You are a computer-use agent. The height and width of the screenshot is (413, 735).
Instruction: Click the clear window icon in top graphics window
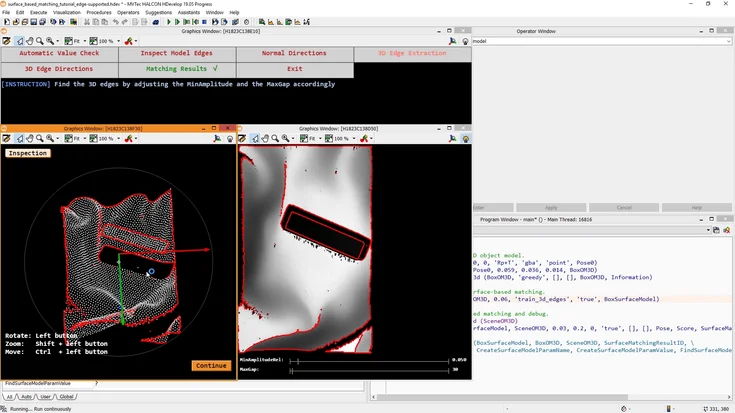tap(6, 41)
